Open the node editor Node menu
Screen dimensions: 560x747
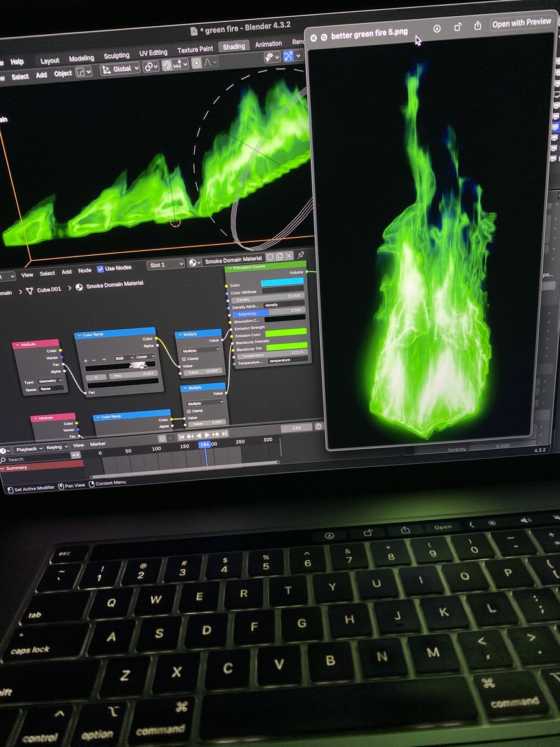(x=85, y=271)
